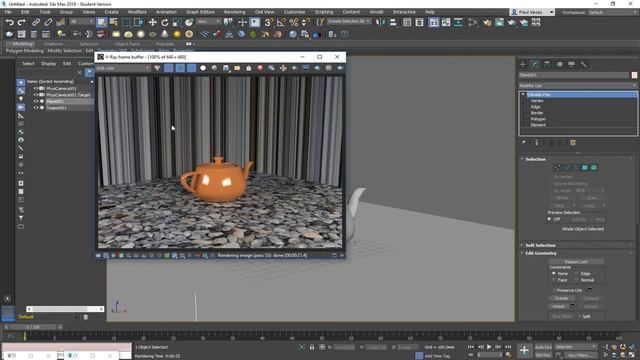The width and height of the screenshot is (640, 360).
Task: Switch to the Object Paint ribbon tab
Action: (x=127, y=44)
